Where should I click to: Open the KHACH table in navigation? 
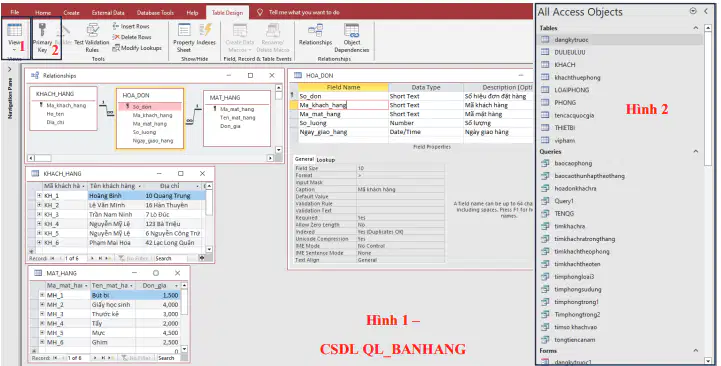click(565, 65)
